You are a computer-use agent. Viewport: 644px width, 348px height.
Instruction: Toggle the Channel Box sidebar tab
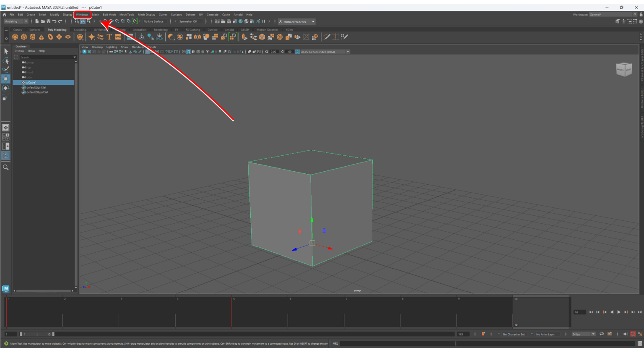click(642, 64)
